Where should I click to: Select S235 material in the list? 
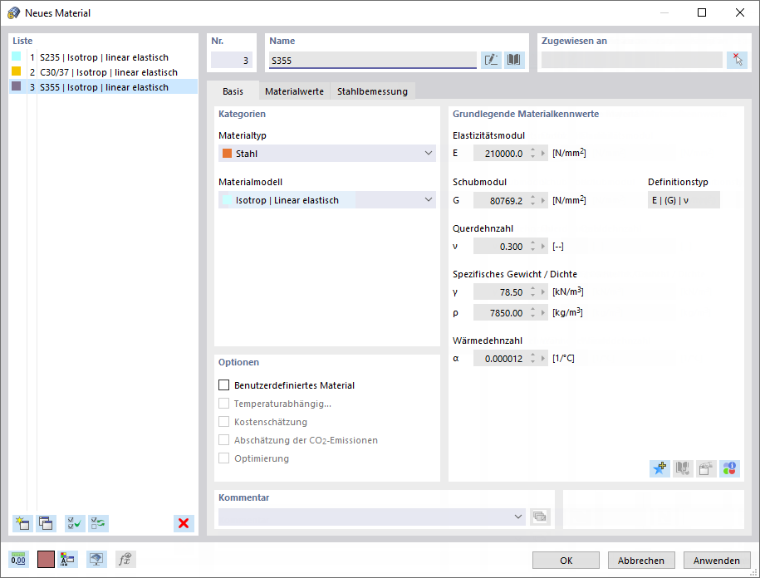(104, 57)
